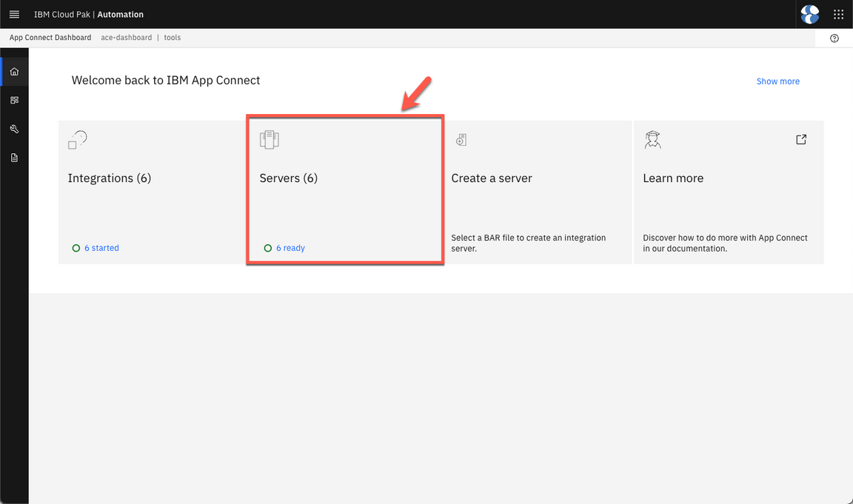
Task: Open the Dashboard icon in the sidebar
Action: pos(14,100)
